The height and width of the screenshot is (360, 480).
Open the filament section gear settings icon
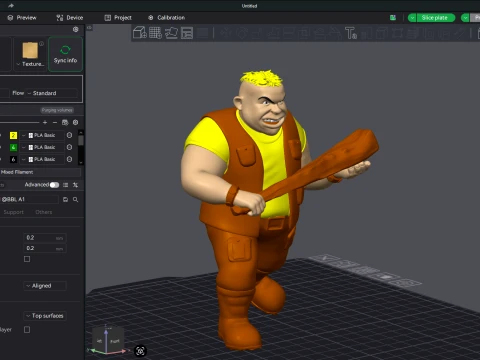coord(76,122)
